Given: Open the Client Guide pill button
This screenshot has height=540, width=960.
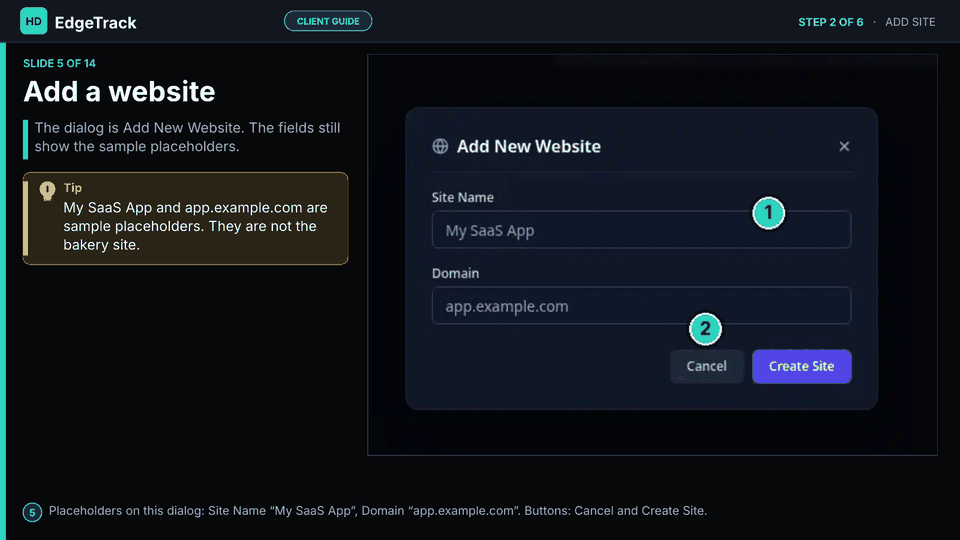Looking at the screenshot, I should [328, 21].
